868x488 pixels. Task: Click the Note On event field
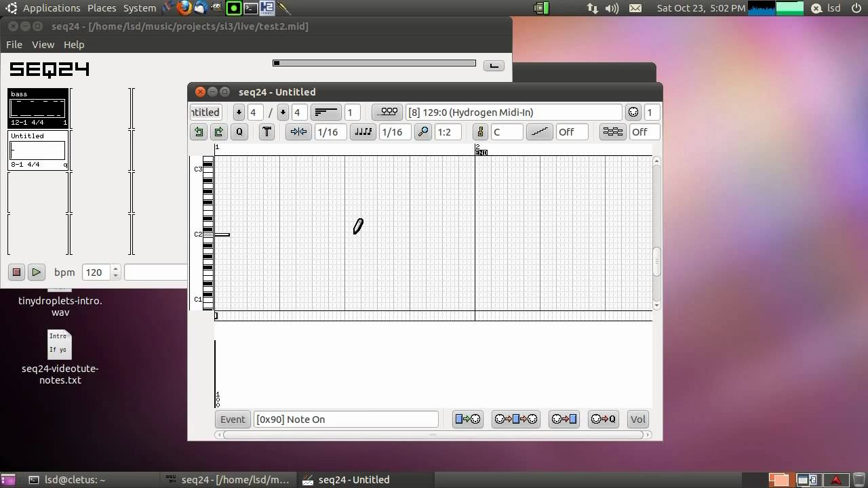(x=346, y=419)
